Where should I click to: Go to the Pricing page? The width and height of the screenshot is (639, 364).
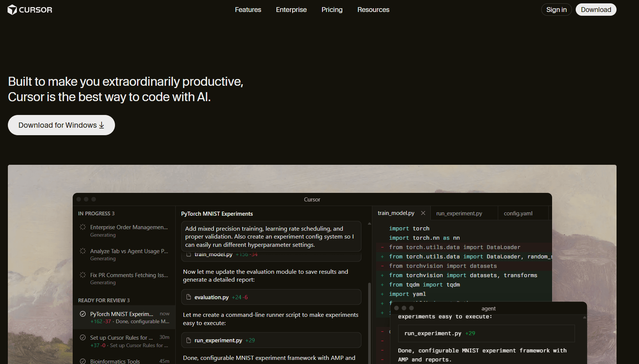(332, 10)
